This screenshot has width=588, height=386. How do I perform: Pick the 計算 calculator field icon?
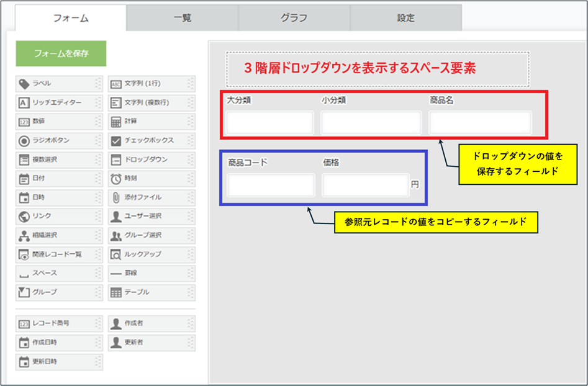pyautogui.click(x=115, y=122)
